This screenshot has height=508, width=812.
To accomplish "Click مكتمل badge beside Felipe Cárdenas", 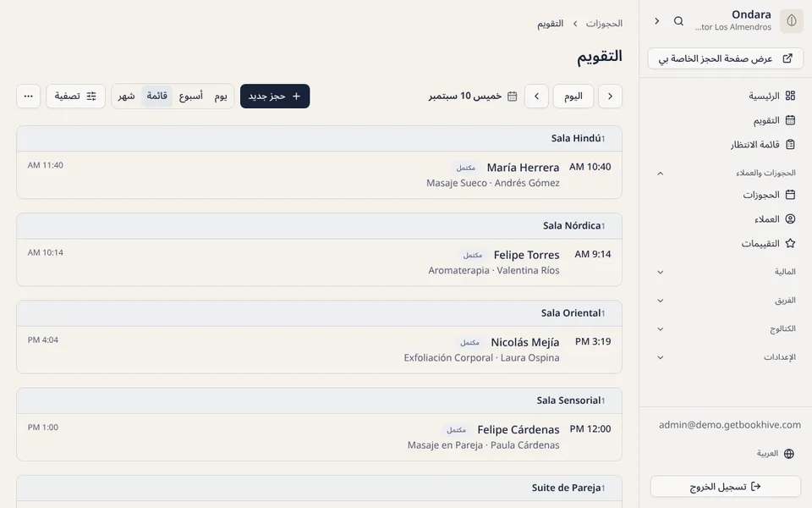I will point(456,430).
